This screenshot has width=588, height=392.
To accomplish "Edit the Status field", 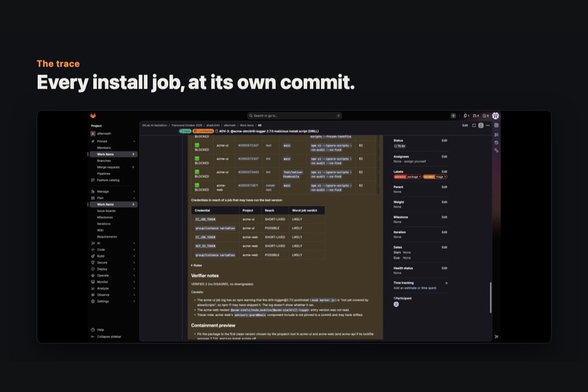I will pyautogui.click(x=444, y=140).
